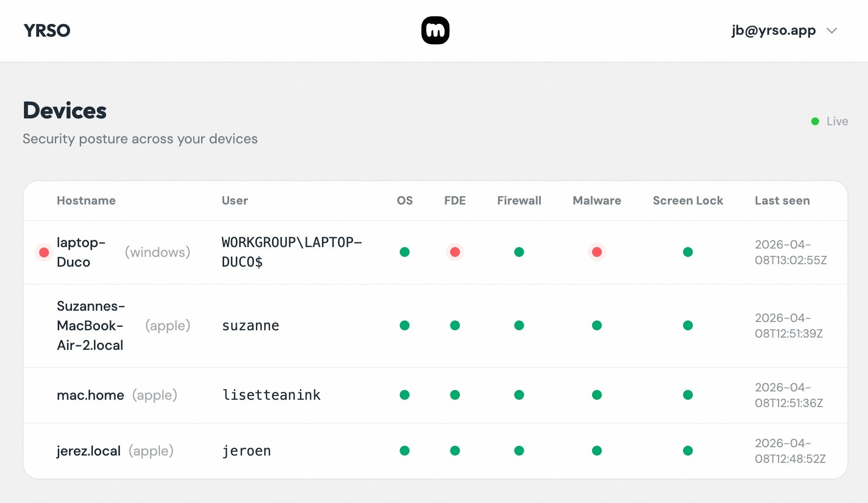The height and width of the screenshot is (503, 868).
Task: Click the Devices page heading
Action: (x=65, y=111)
